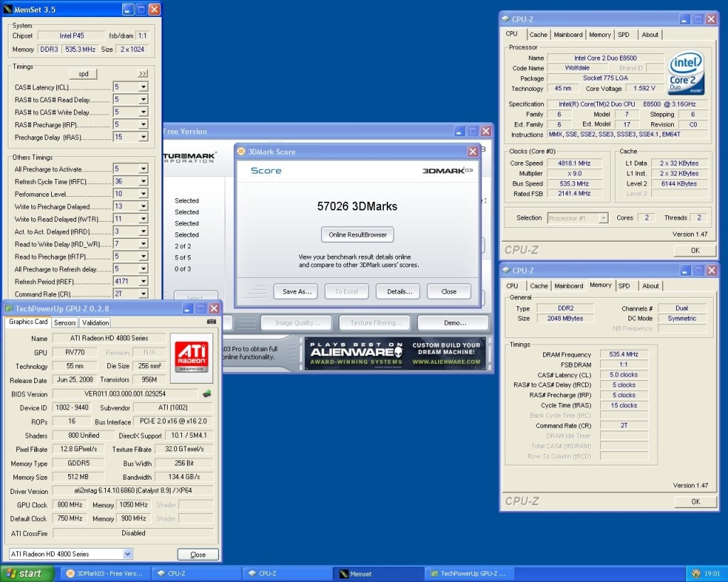Click the Core Speed 4818.1 MHz field
Screen dimensions: 728x582
tap(574, 163)
